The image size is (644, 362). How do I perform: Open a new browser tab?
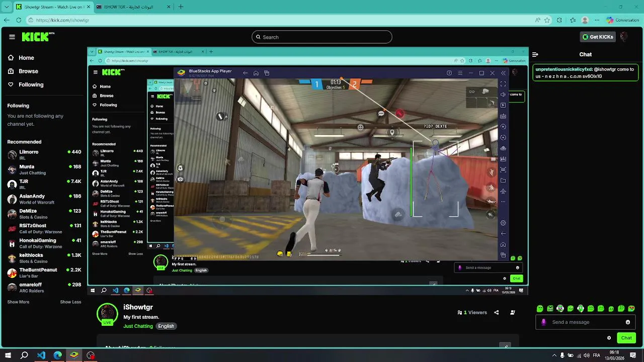coord(181,7)
